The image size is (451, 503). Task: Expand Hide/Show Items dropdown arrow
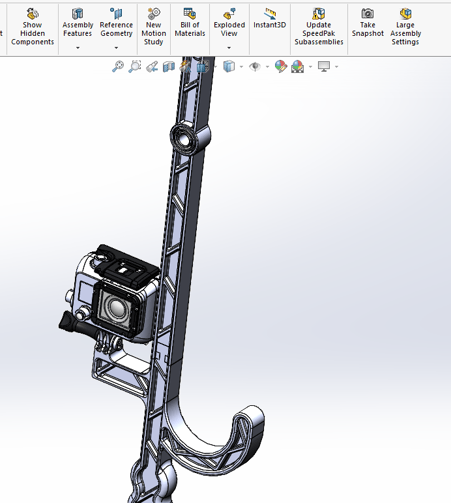[x=267, y=67]
